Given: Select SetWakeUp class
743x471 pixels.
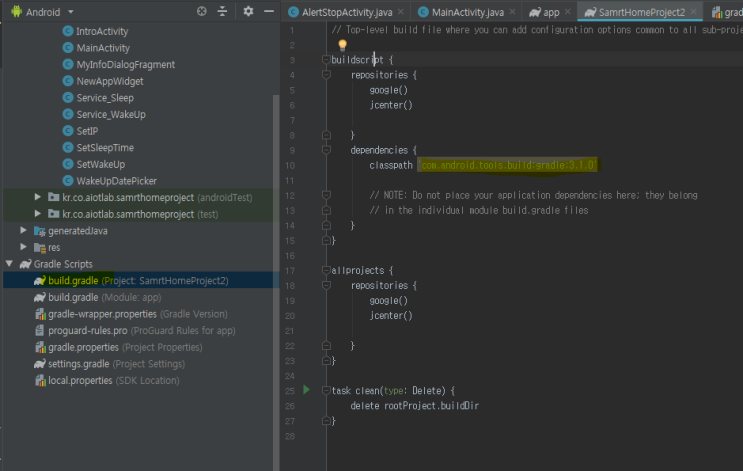Looking at the screenshot, I should point(100,164).
